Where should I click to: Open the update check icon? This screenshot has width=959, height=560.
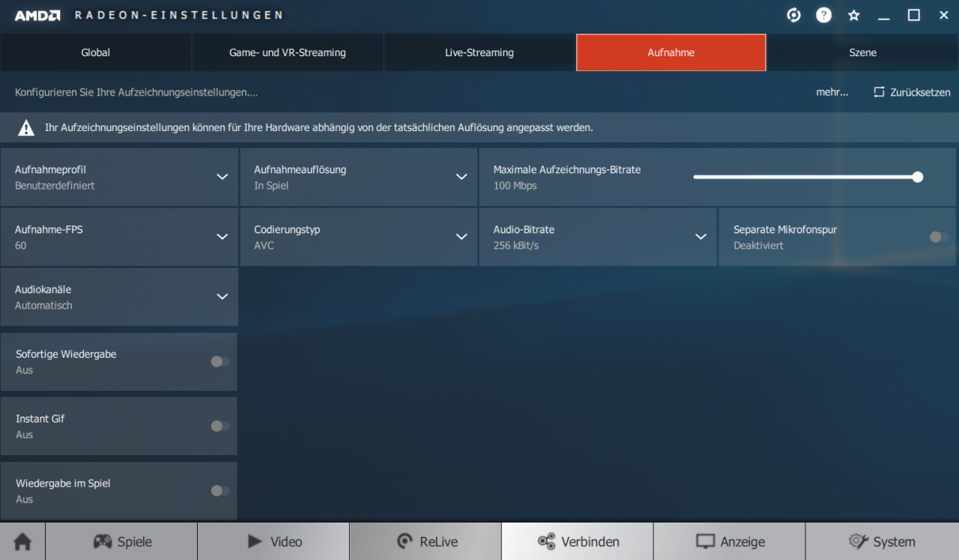pyautogui.click(x=794, y=15)
